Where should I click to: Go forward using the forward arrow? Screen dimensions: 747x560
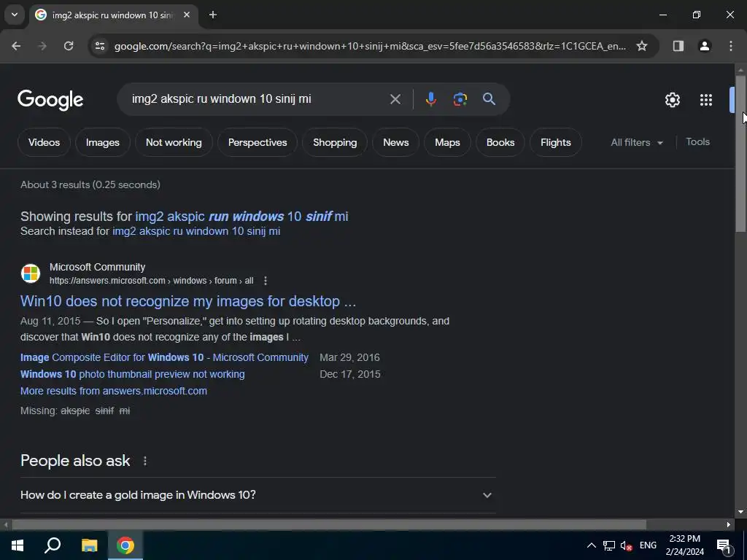click(x=42, y=46)
